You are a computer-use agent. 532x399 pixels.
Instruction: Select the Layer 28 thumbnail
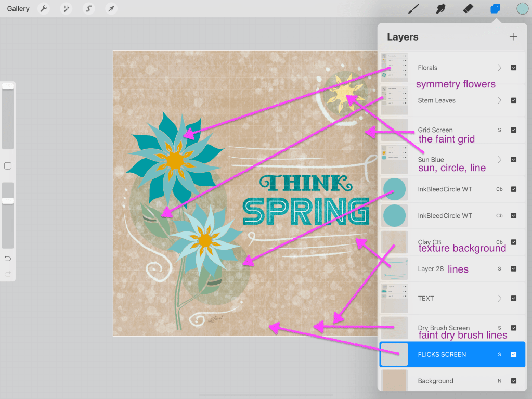pos(394,268)
